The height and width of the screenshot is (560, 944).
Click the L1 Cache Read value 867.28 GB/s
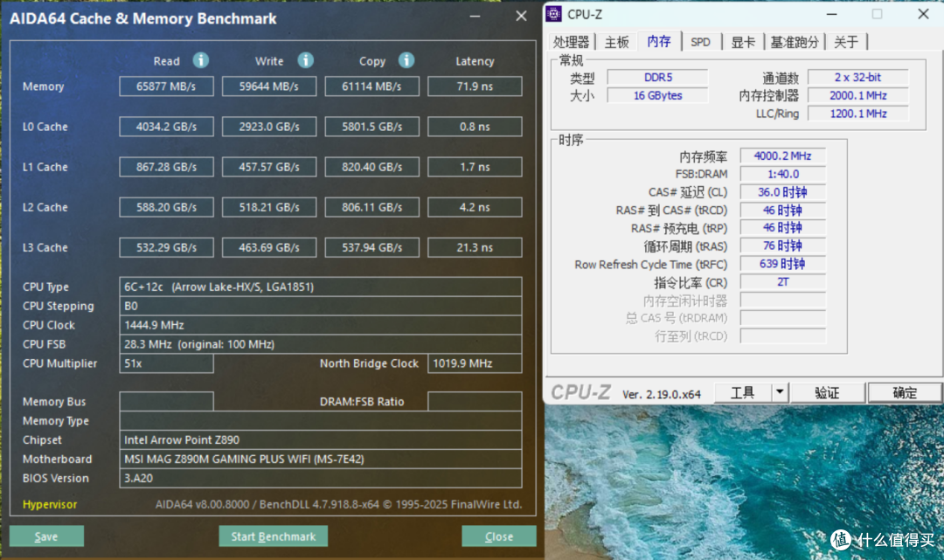(x=166, y=167)
